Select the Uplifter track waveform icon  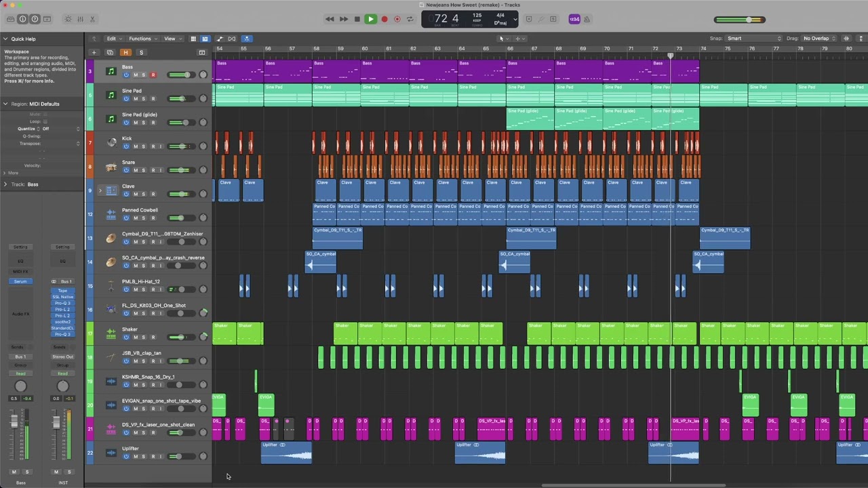(111, 453)
